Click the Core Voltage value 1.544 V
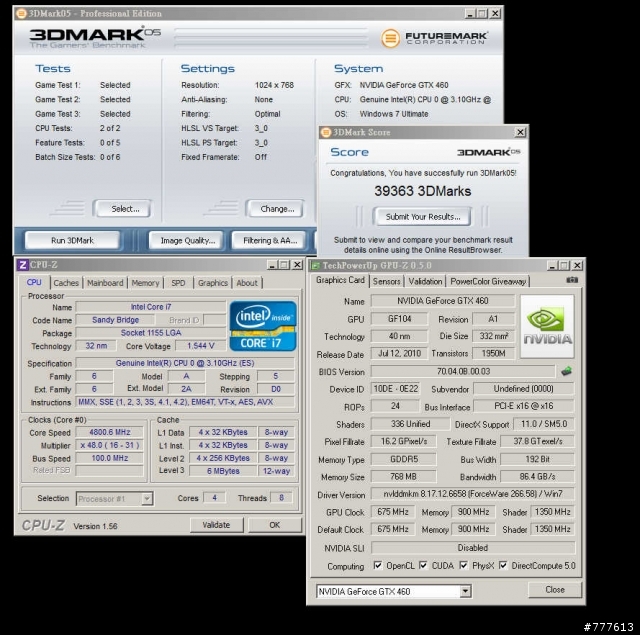 [200, 346]
